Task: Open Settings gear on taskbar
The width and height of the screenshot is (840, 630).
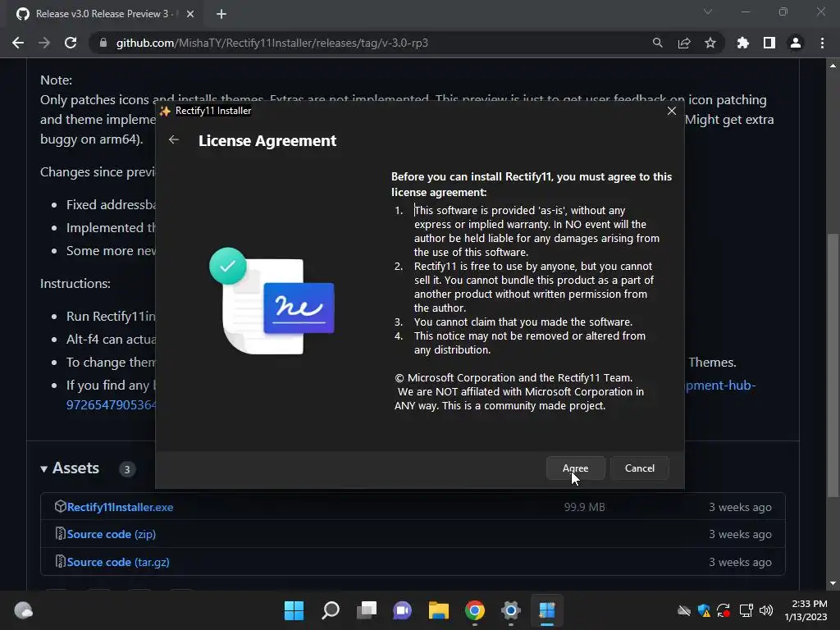Action: point(510,610)
